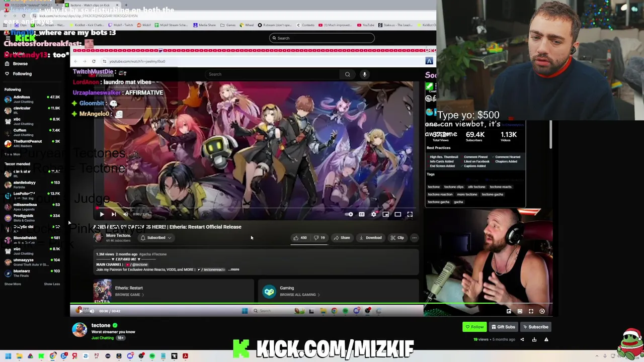Toggle YouTube autoplay switch
Screen dimensions: 644x362
[350, 214]
